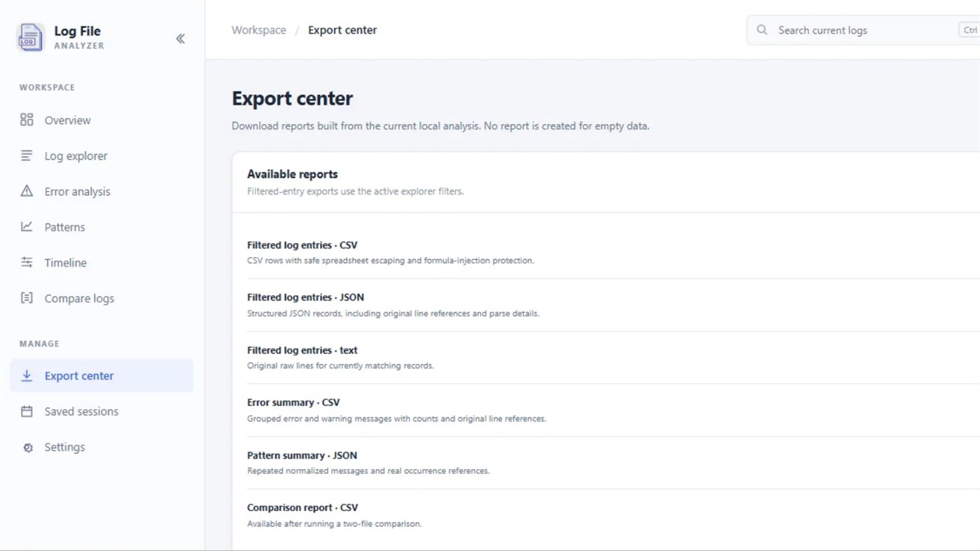Open the Timeline view

(102, 263)
